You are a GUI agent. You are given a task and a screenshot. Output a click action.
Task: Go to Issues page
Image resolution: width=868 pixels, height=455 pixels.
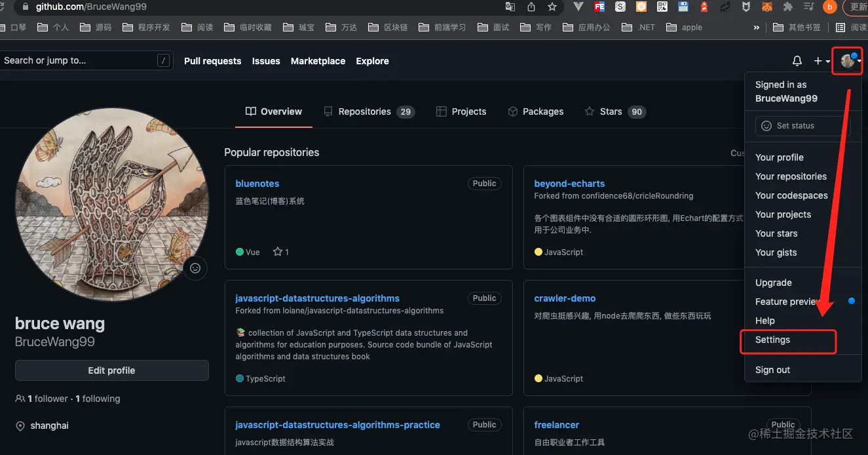[x=266, y=61]
